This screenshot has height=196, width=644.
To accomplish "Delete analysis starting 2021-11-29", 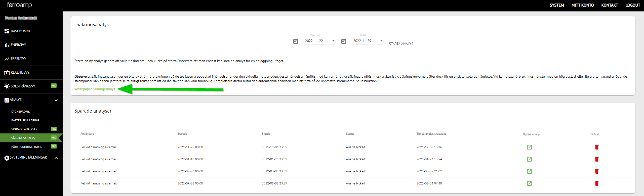I will [597, 147].
